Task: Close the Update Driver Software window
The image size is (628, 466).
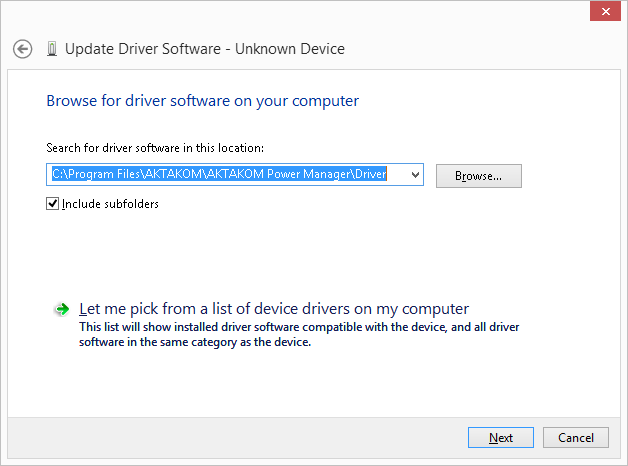Action: 605,11
